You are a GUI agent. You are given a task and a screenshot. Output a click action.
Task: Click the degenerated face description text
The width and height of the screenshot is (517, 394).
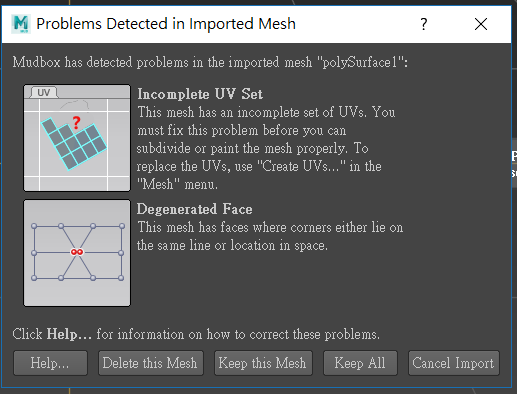[270, 236]
